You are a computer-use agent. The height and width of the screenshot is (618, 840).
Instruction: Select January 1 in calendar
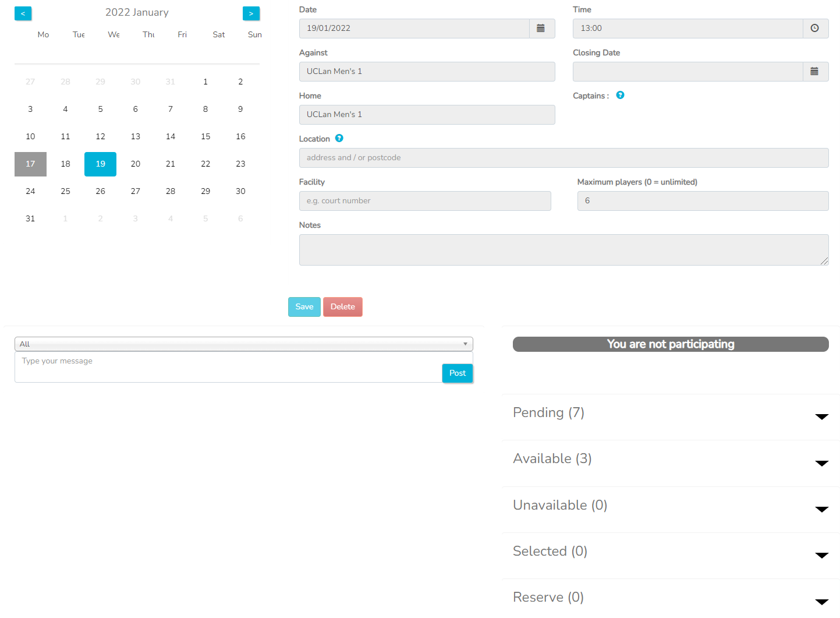[x=205, y=82]
